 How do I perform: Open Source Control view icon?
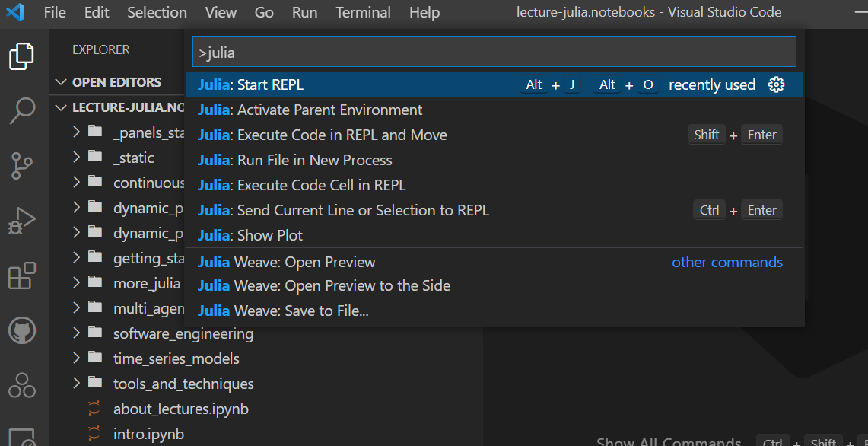point(21,165)
